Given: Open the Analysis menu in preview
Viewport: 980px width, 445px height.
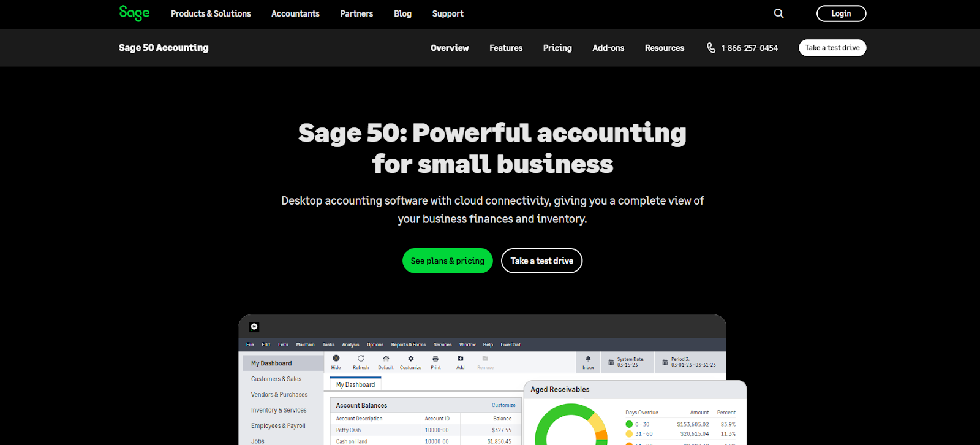Looking at the screenshot, I should tap(350, 344).
